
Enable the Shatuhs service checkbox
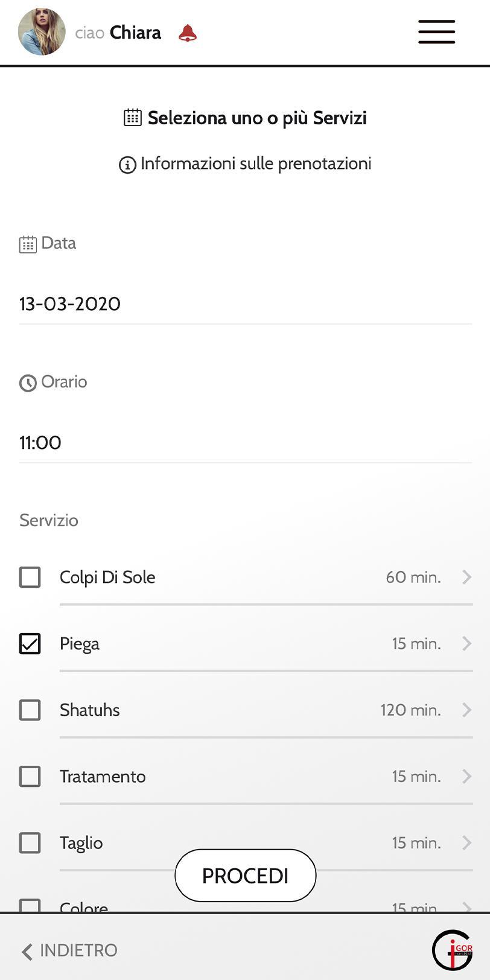pos(30,710)
